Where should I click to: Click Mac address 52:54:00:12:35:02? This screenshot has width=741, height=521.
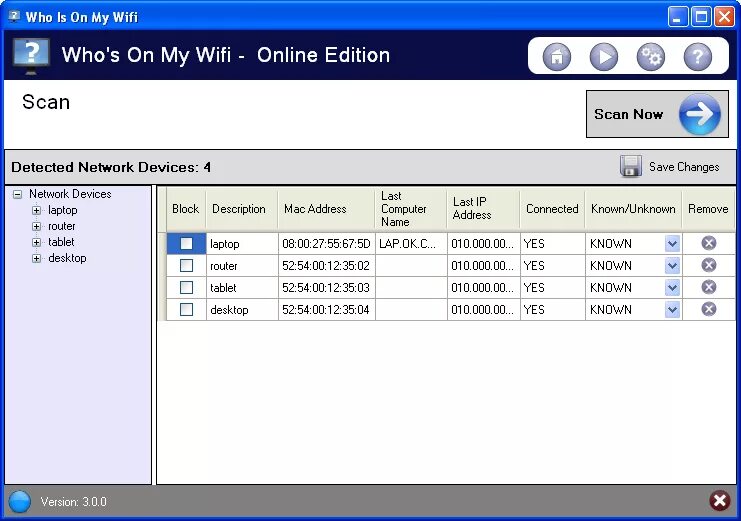coord(327,266)
